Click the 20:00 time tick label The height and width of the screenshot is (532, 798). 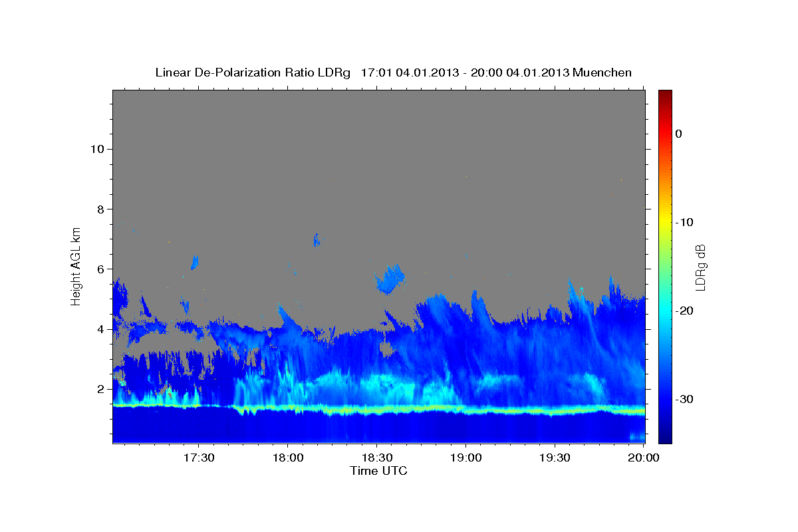point(643,458)
